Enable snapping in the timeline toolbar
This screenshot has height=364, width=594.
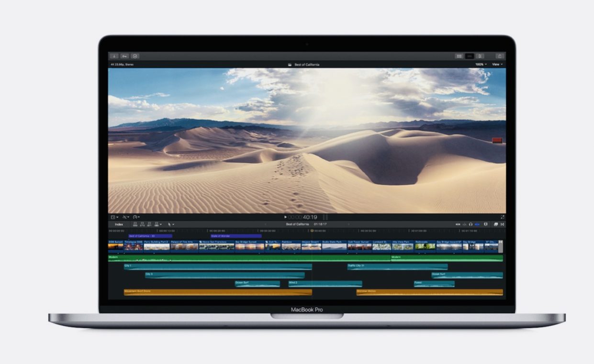coord(477,224)
